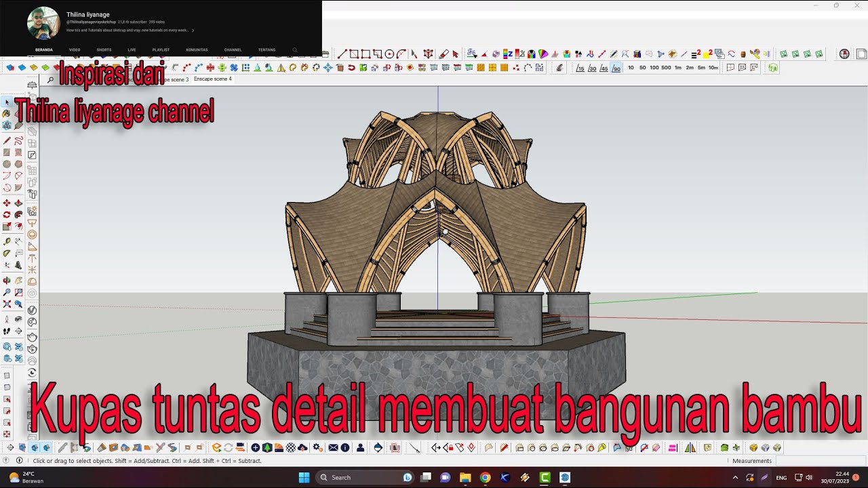Toggle the /15 angle snap

point(580,68)
